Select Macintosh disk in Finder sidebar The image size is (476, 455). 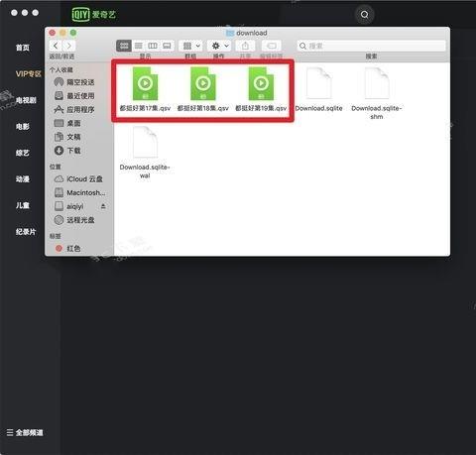[79, 192]
